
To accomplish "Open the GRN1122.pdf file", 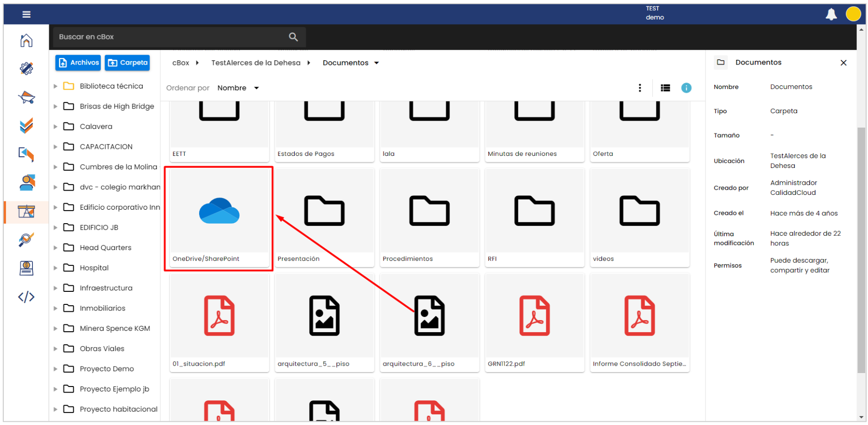I will pyautogui.click(x=535, y=323).
